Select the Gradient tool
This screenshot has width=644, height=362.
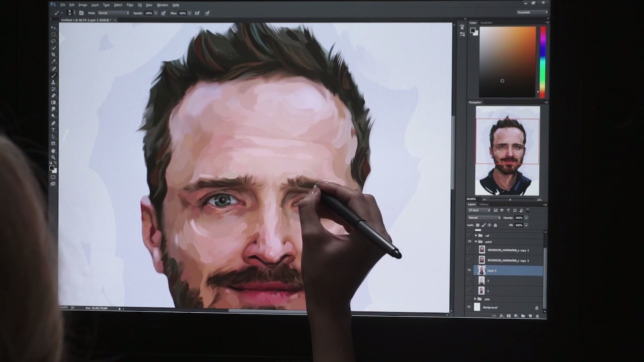click(x=53, y=103)
